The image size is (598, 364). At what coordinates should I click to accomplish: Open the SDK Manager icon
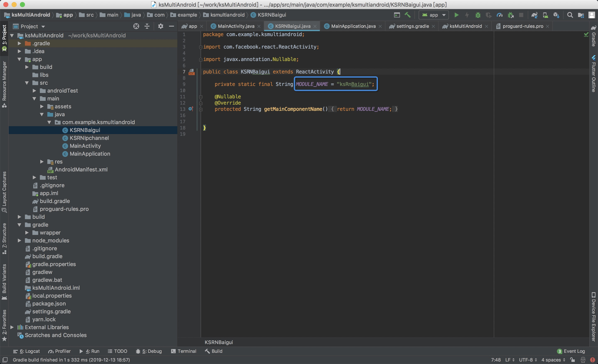(556, 15)
